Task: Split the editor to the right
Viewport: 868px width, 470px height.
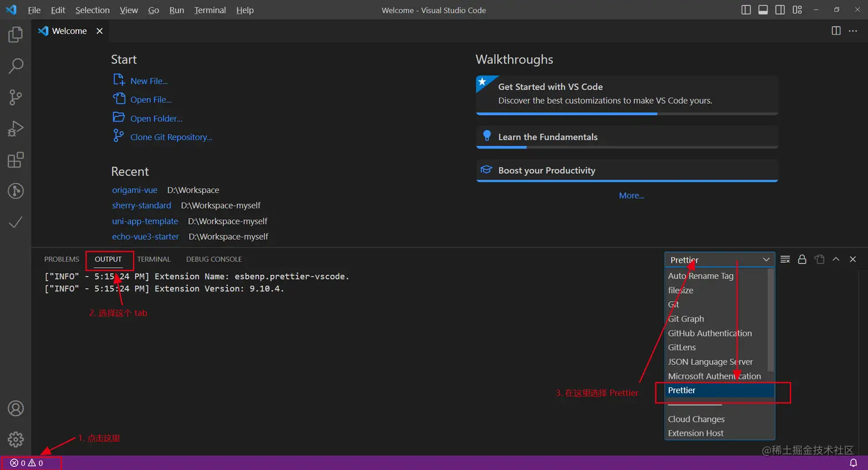Action: [836, 31]
